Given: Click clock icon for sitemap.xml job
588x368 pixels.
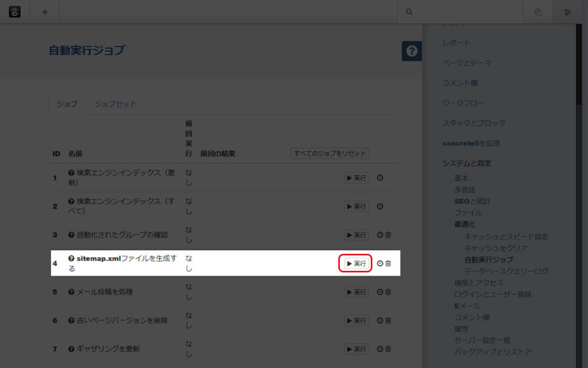Looking at the screenshot, I should (380, 264).
